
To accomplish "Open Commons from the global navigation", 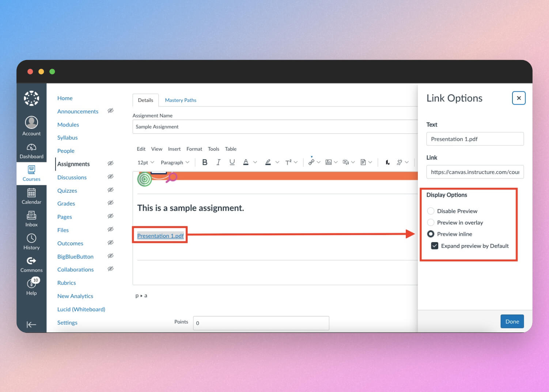I will point(31,264).
